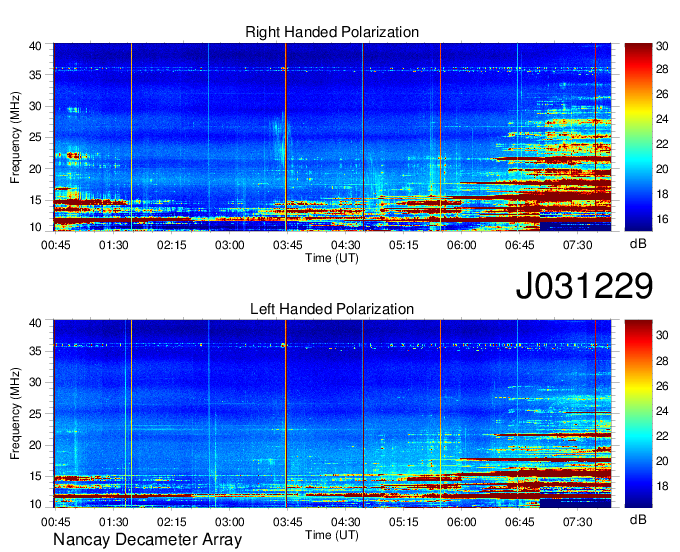Image resolution: width=680 pixels, height=552 pixels.
Task: Click "Frequency (MHz)" axis label of right-handed plot
Action: point(15,137)
